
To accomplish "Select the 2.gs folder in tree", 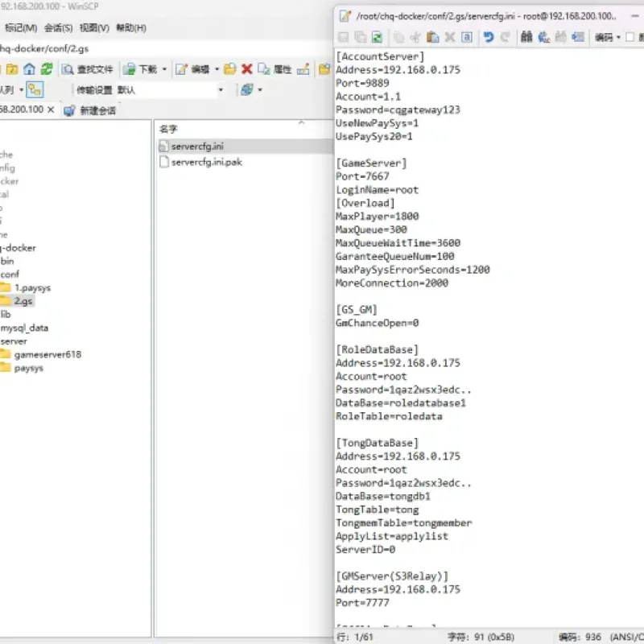I will [23, 301].
